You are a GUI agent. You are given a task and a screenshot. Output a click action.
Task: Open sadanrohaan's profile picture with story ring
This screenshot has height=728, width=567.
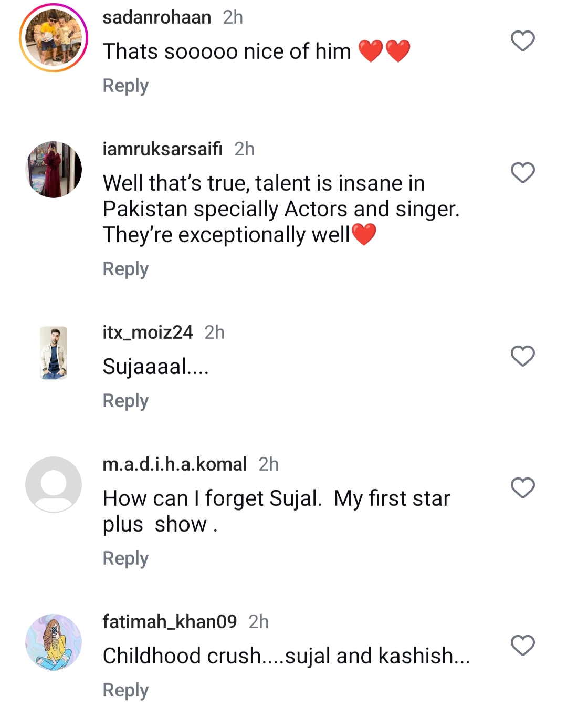54,38
